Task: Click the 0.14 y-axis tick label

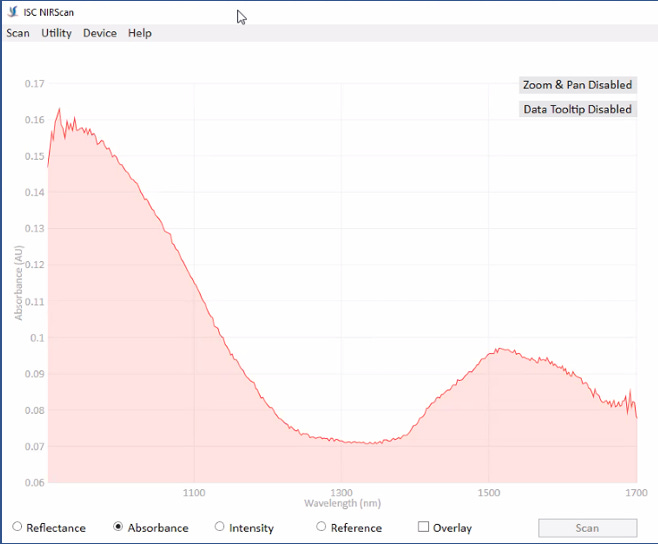Action: coord(34,192)
